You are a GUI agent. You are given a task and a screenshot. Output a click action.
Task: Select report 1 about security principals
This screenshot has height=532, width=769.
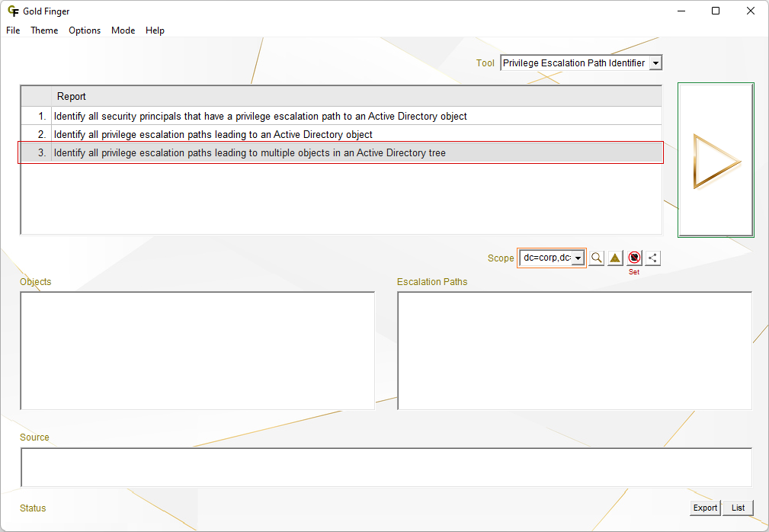[341, 116]
